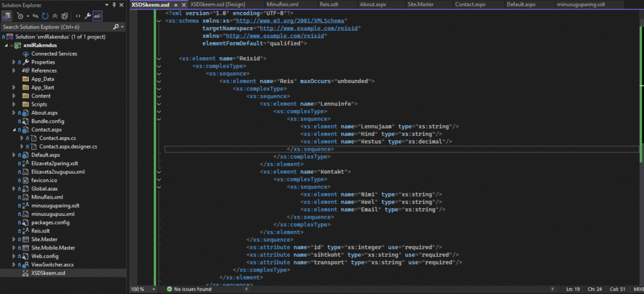644x294 pixels.
Task: Click the Solution Explorer search magnifier icon
Action: pyautogui.click(x=116, y=27)
